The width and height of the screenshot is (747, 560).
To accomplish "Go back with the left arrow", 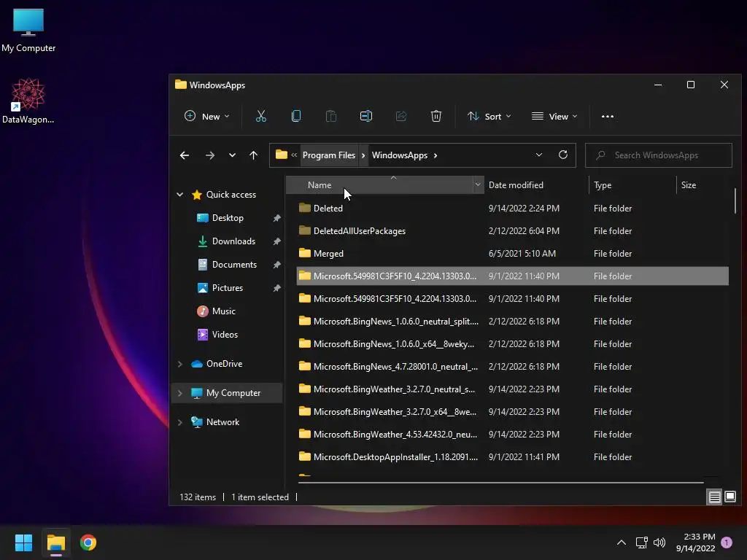I will coord(185,155).
